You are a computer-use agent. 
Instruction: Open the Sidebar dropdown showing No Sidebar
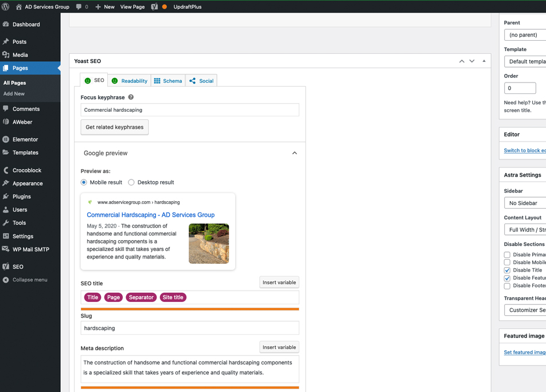525,203
